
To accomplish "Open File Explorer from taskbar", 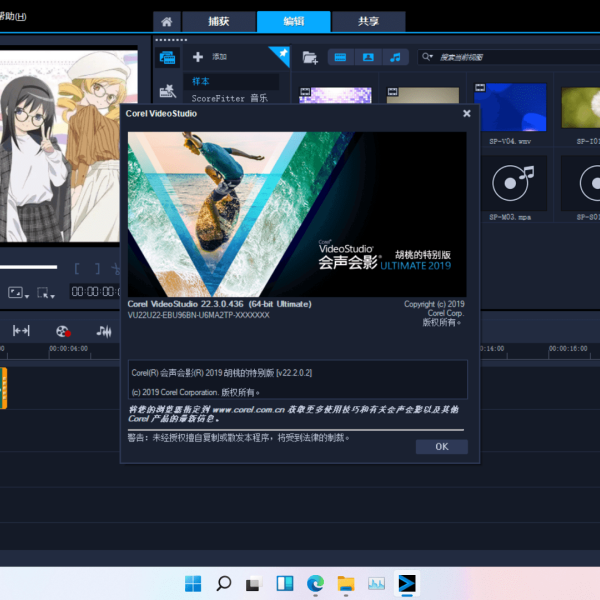I will [346, 584].
